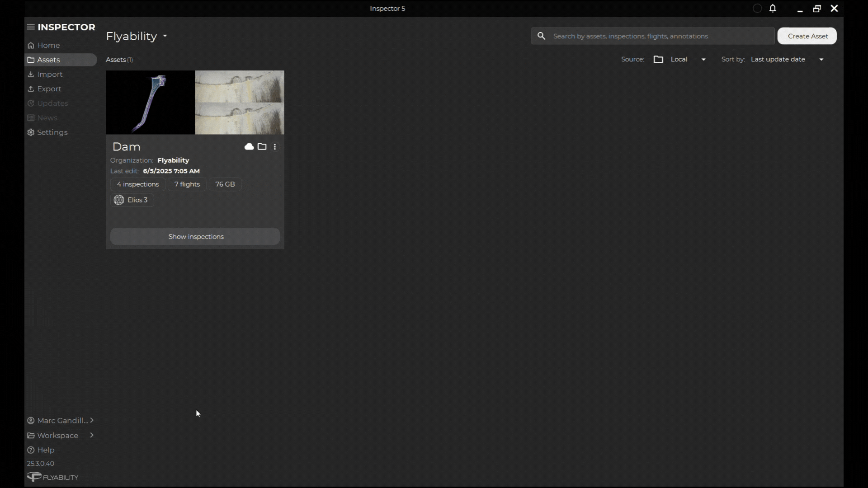The height and width of the screenshot is (488, 868).
Task: Click the Show inspections button
Action: tap(195, 237)
